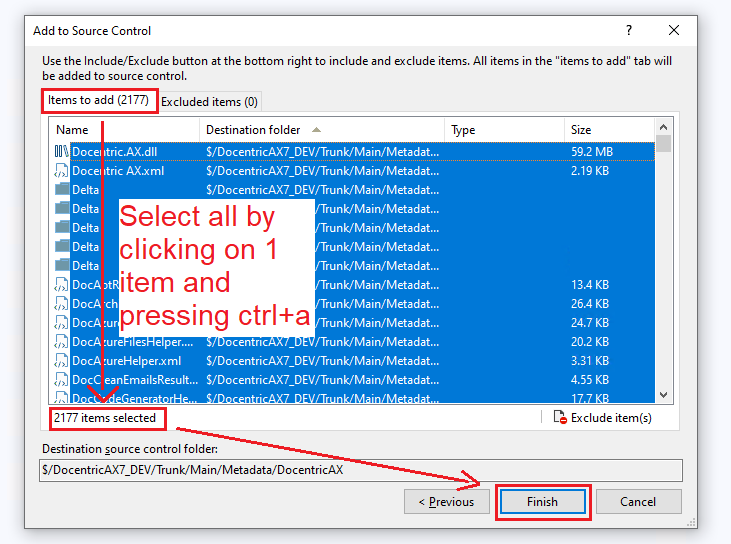
Task: Click the 59.2 MB size cell
Action: click(592, 151)
